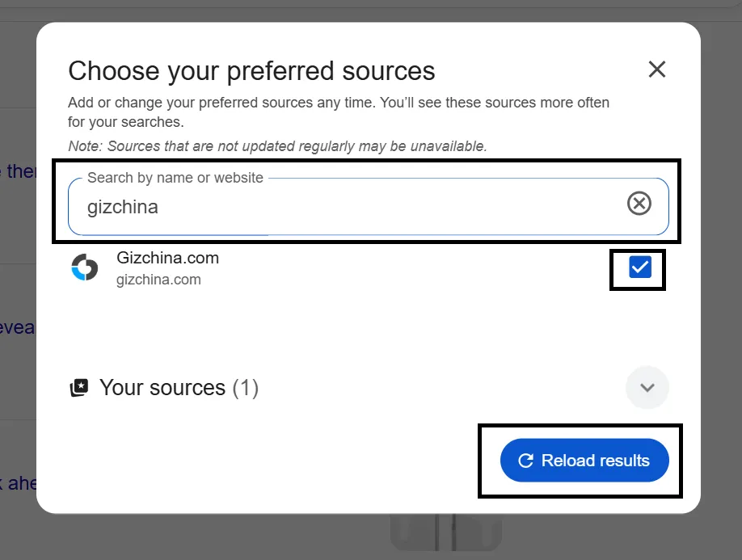Uncheck the Gizchina.com source checkbox

[639, 267]
